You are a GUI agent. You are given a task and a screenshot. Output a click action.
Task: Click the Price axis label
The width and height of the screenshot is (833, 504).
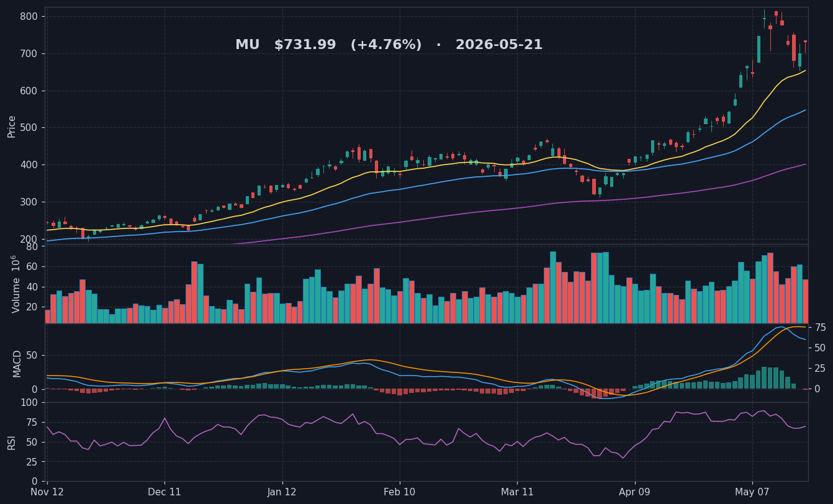12,127
